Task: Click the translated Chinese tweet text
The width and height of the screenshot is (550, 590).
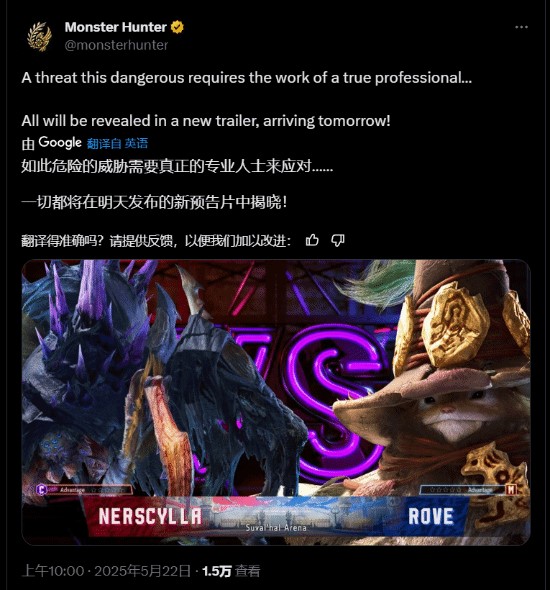Action: coord(177,184)
